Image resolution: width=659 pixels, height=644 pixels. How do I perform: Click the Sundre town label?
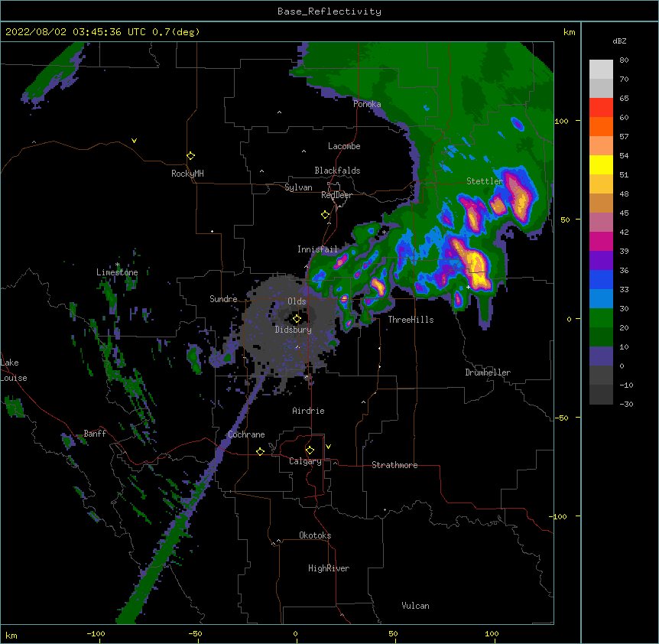[223, 299]
